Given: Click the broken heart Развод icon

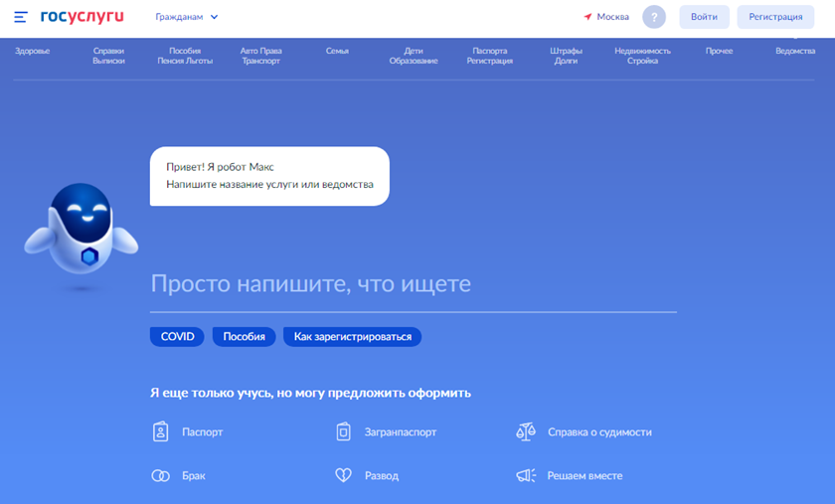Looking at the screenshot, I should coord(344,476).
